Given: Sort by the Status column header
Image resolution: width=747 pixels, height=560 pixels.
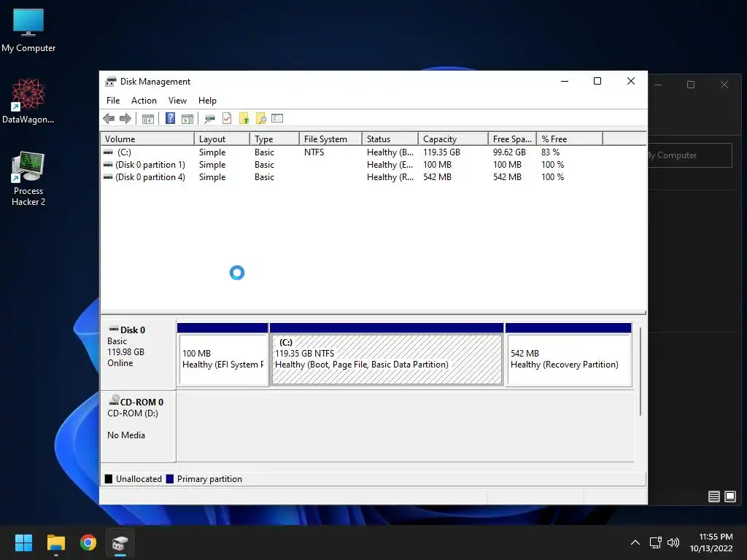Looking at the screenshot, I should (390, 139).
